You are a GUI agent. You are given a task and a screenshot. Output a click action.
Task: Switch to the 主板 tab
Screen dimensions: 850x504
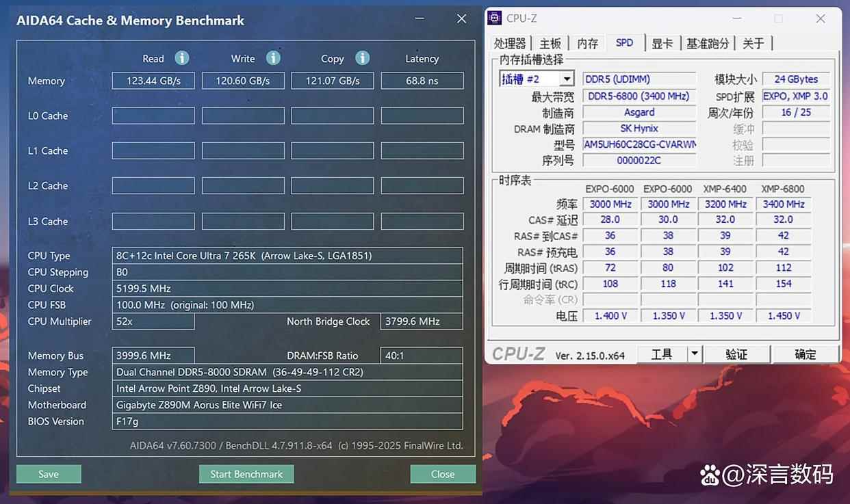550,44
